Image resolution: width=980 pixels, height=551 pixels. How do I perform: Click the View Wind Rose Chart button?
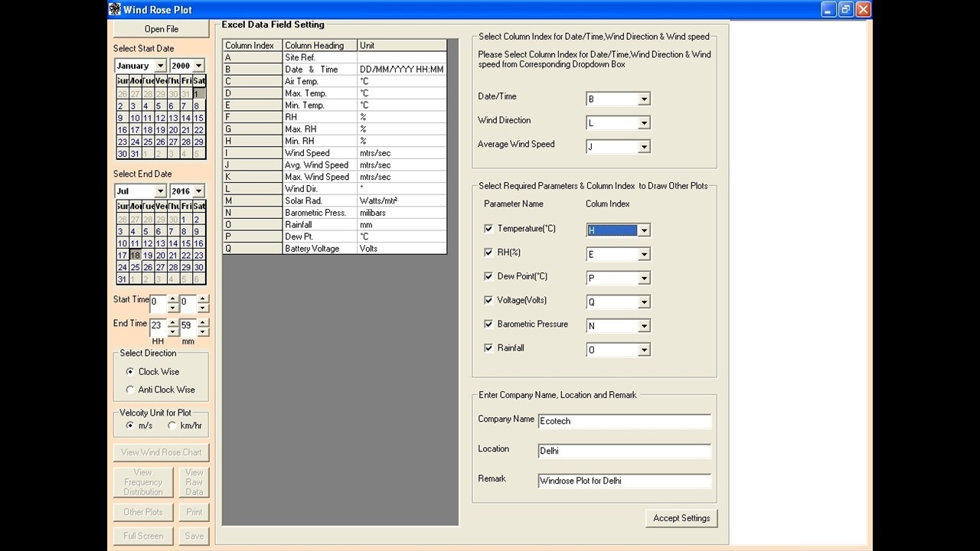[162, 452]
